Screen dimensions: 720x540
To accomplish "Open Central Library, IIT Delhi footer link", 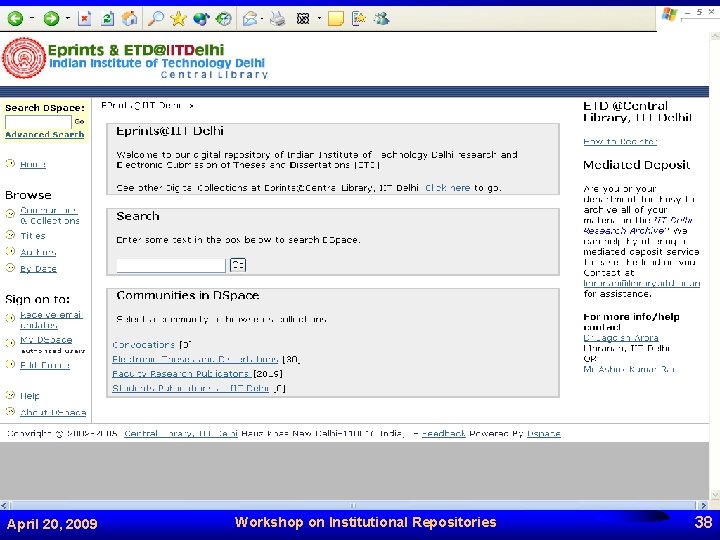I will (181, 433).
